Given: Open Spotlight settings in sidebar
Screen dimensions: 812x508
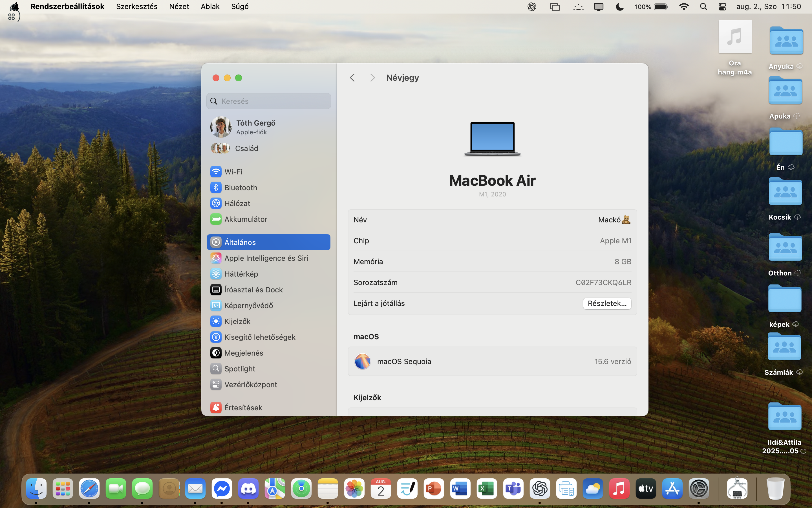Looking at the screenshot, I should coord(268,369).
